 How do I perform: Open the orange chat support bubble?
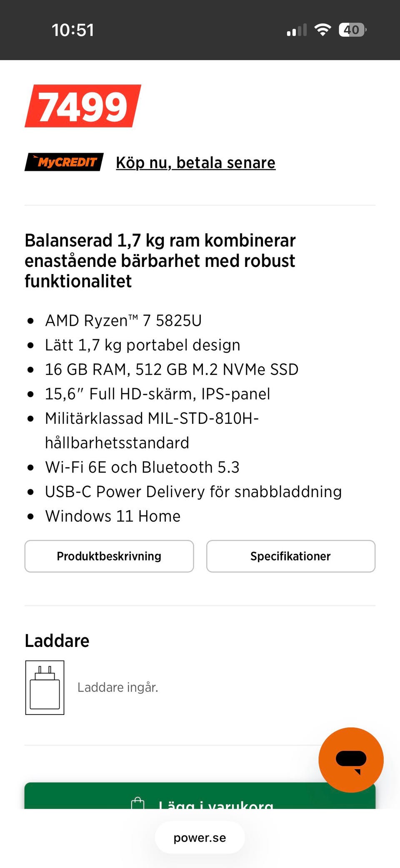pos(351,760)
